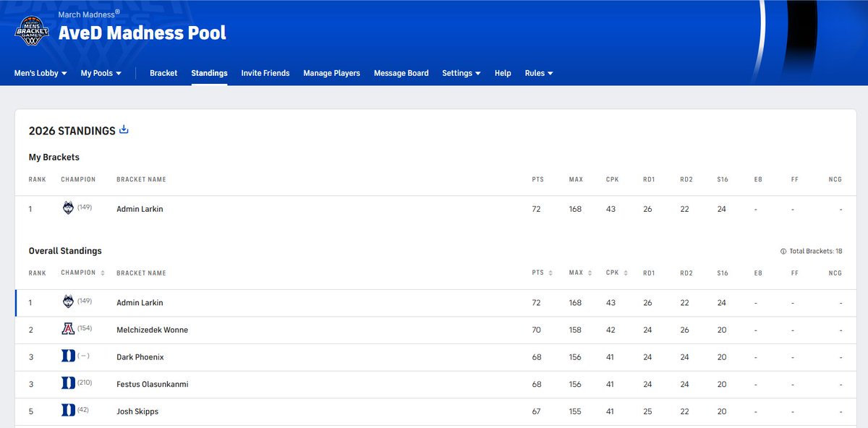
Task: Click the (42) count in Josh Skipps row
Action: coord(82,410)
